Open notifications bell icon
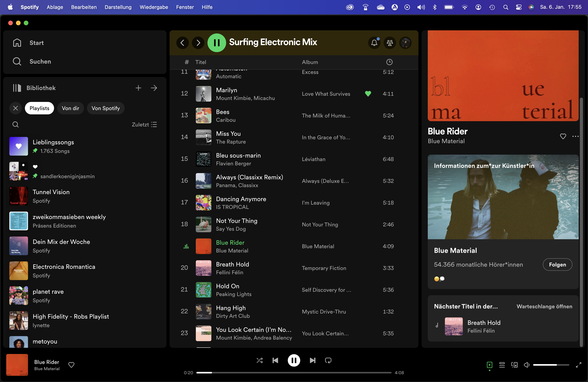 coord(374,43)
